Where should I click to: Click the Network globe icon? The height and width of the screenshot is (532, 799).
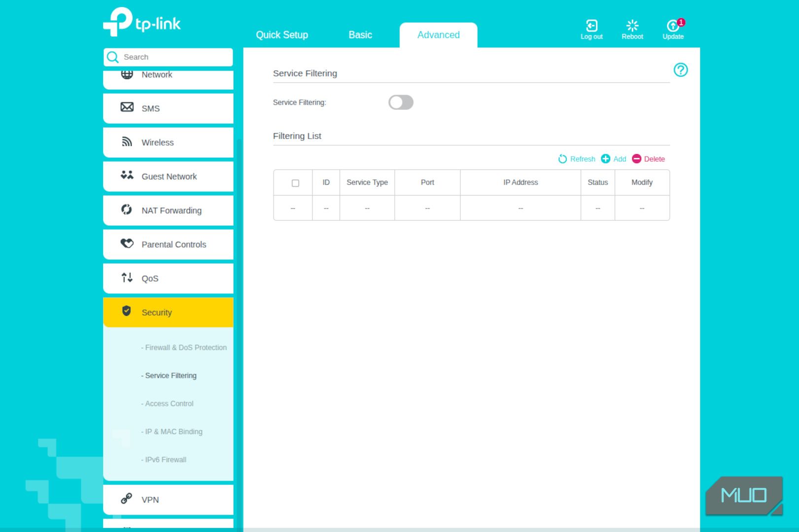point(127,74)
